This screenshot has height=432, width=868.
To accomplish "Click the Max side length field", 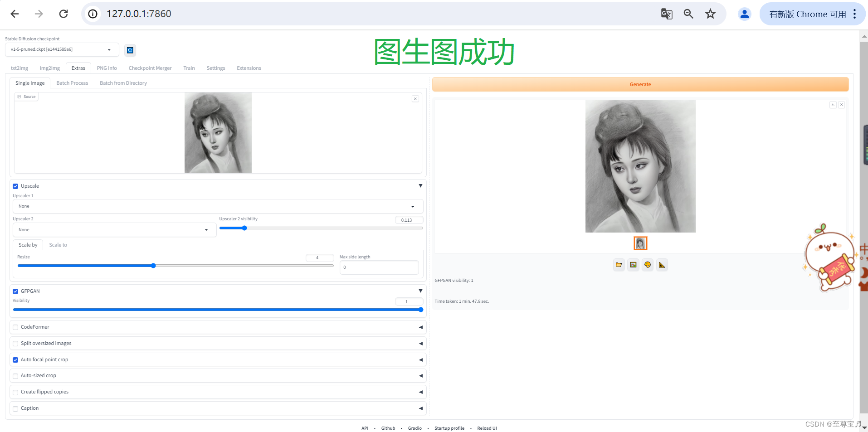I will click(379, 267).
